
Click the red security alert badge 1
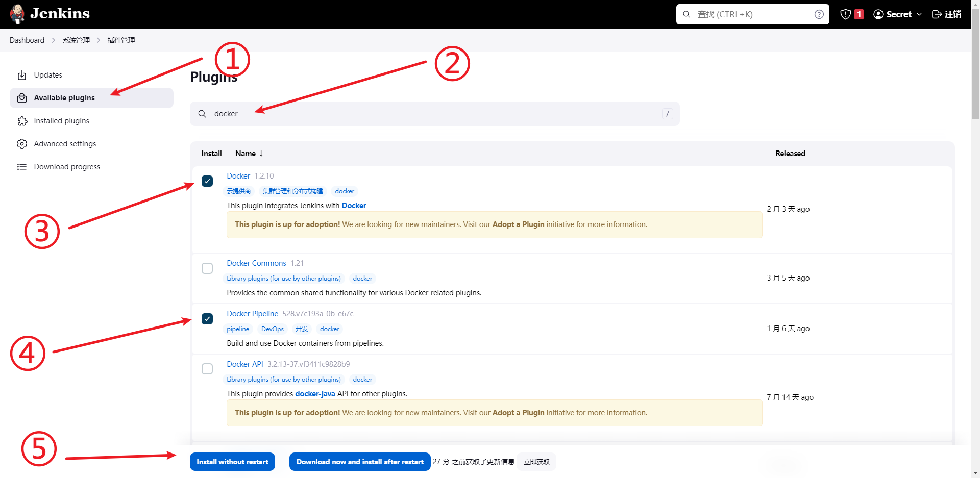(859, 14)
